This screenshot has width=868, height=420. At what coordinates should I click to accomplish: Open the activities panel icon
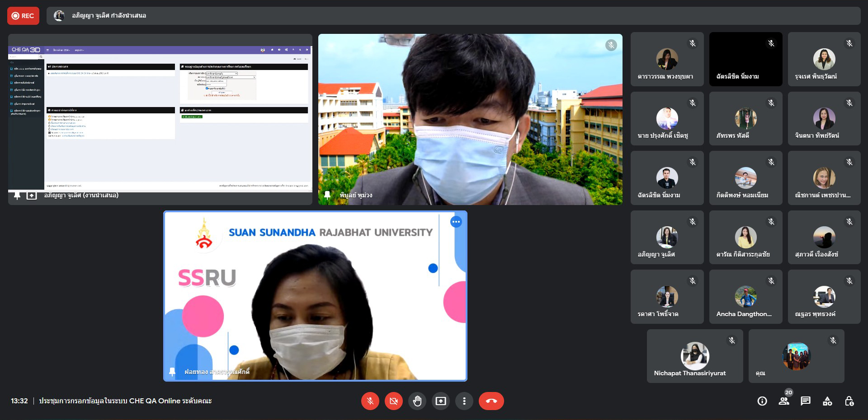(x=827, y=401)
